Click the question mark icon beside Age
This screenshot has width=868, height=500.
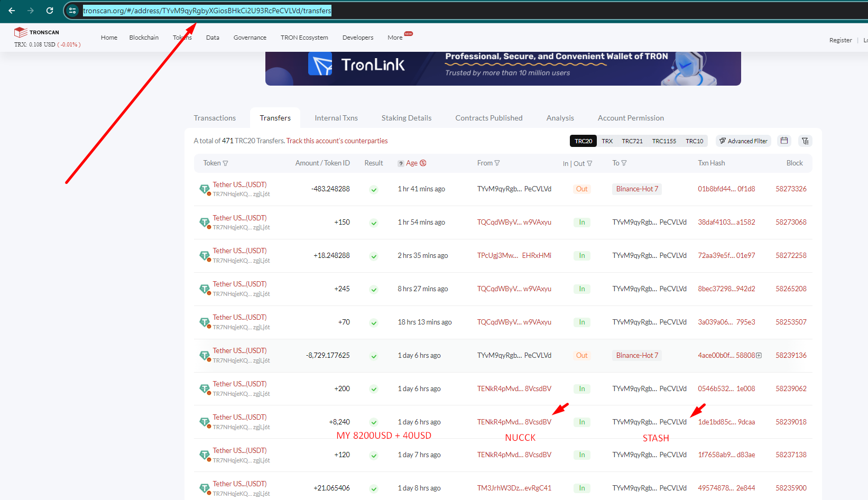click(401, 164)
